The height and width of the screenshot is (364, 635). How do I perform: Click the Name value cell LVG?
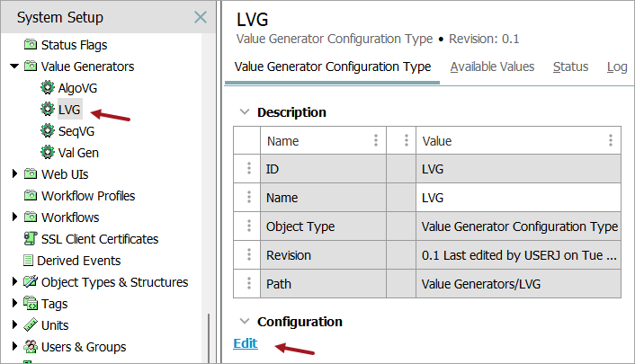[x=518, y=198]
